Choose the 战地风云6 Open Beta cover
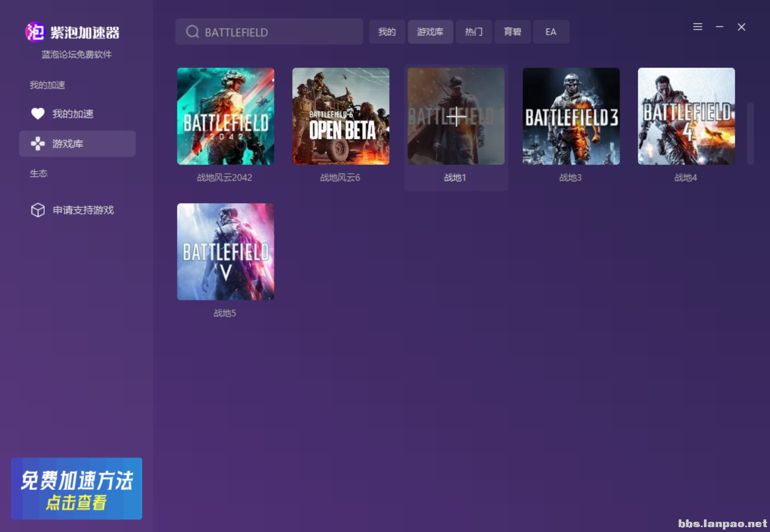 tap(341, 117)
